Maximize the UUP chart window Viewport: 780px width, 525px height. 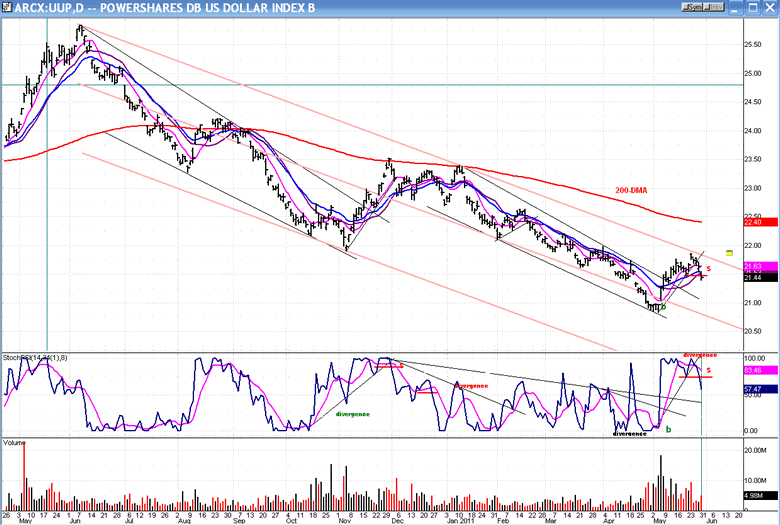point(753,7)
